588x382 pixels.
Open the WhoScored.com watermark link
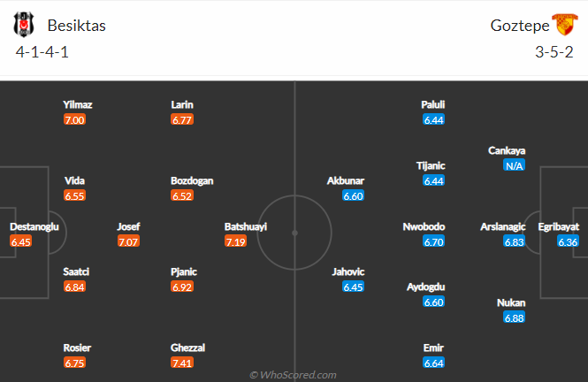click(x=293, y=375)
